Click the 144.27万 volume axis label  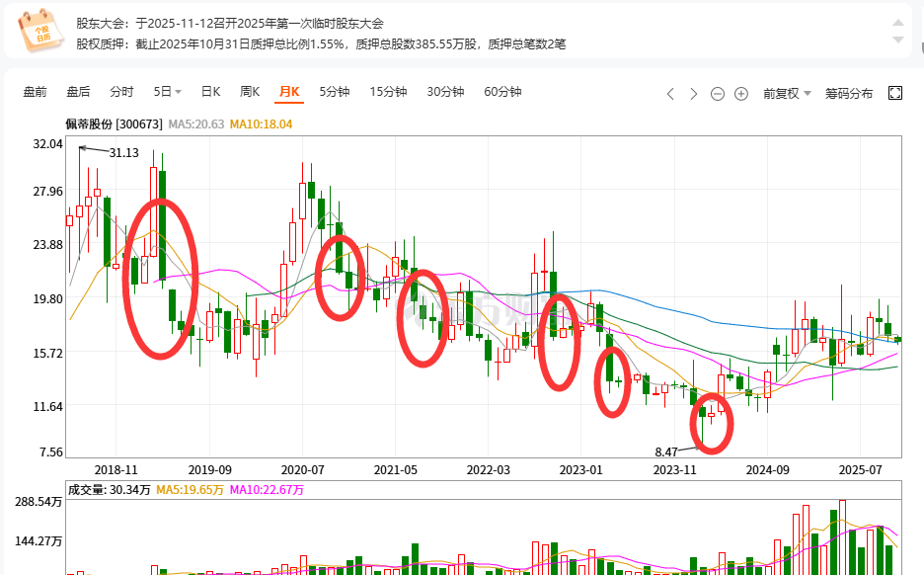pos(38,540)
